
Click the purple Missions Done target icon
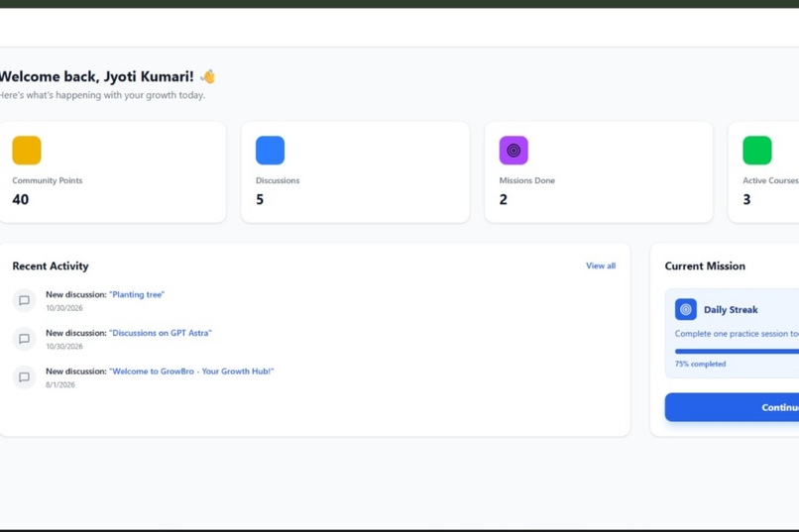coord(514,151)
